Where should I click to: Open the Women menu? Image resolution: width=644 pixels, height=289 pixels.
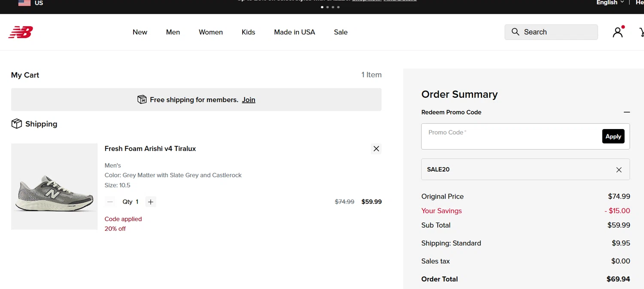211,32
